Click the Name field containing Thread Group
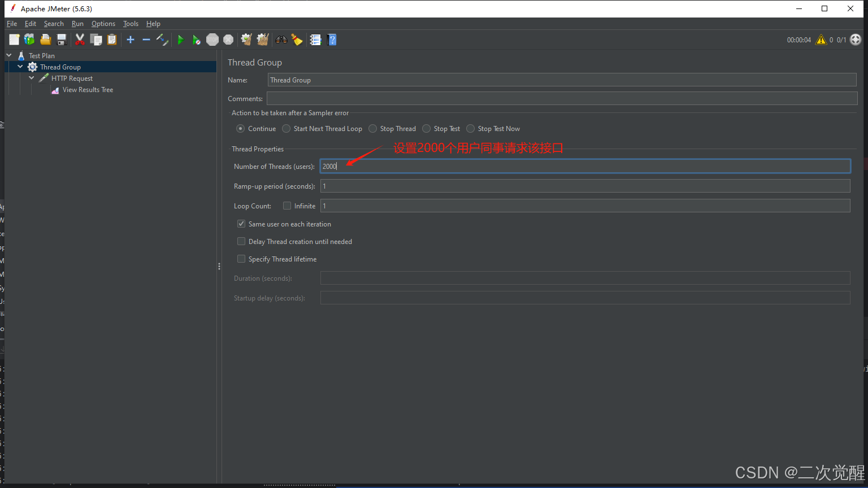868x488 pixels. pos(562,80)
